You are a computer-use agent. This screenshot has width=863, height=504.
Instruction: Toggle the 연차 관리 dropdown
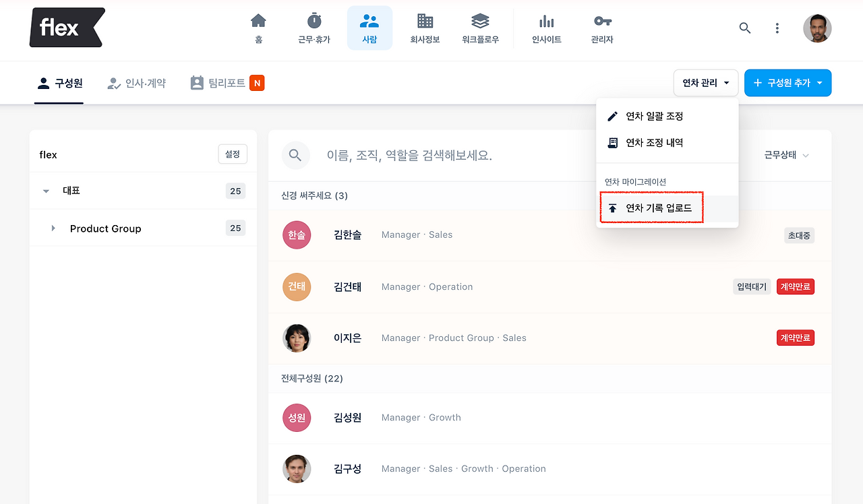click(x=706, y=83)
